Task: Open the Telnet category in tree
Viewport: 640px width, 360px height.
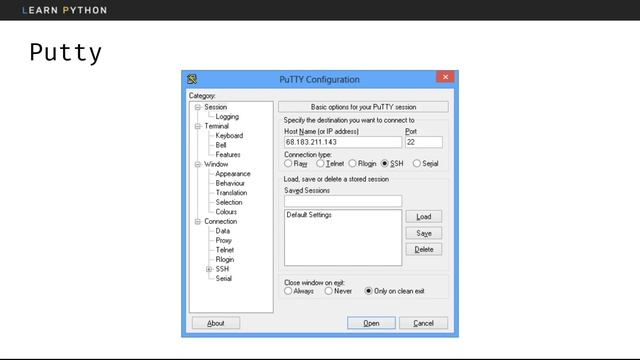Action: point(224,250)
